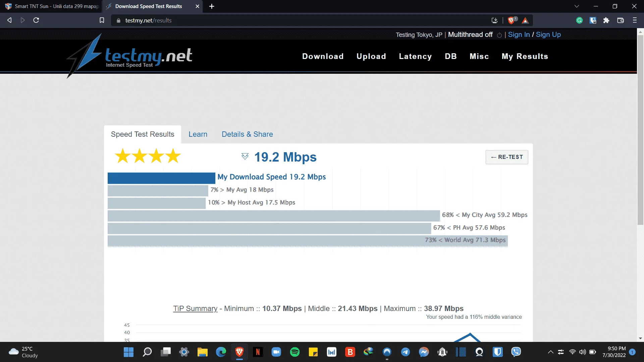Click the Sign In link
The height and width of the screenshot is (362, 644).
pos(519,35)
